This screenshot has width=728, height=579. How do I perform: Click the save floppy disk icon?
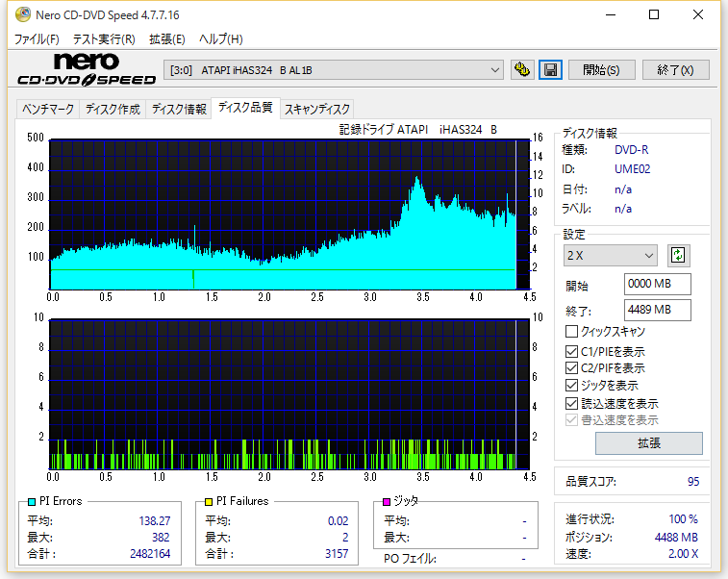click(x=551, y=70)
